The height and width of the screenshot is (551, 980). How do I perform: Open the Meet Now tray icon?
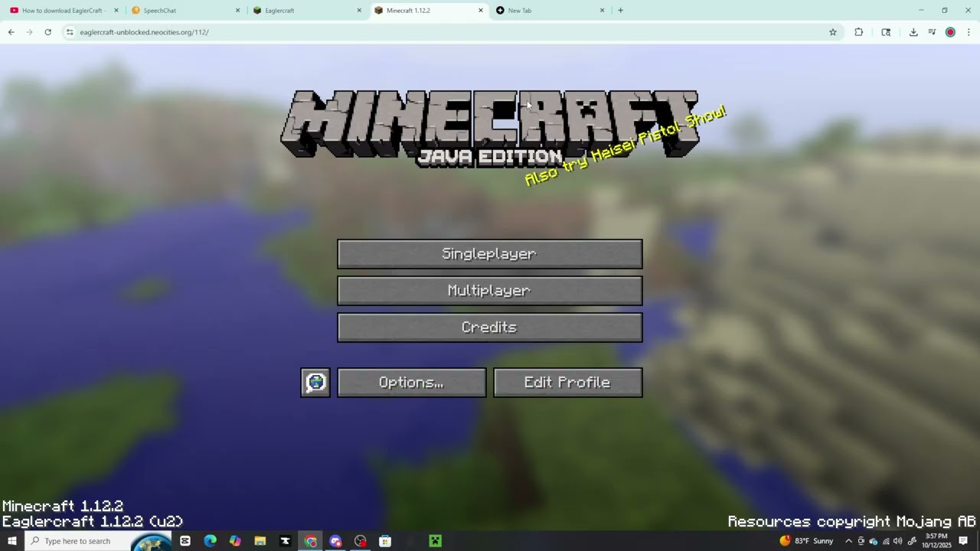(x=861, y=541)
